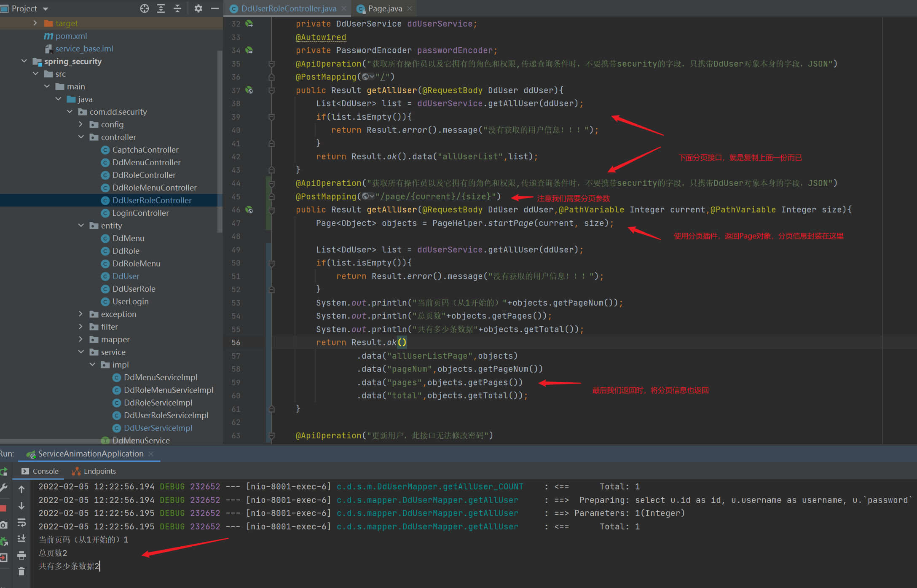
Task: Expand the config package
Action: 80,124
